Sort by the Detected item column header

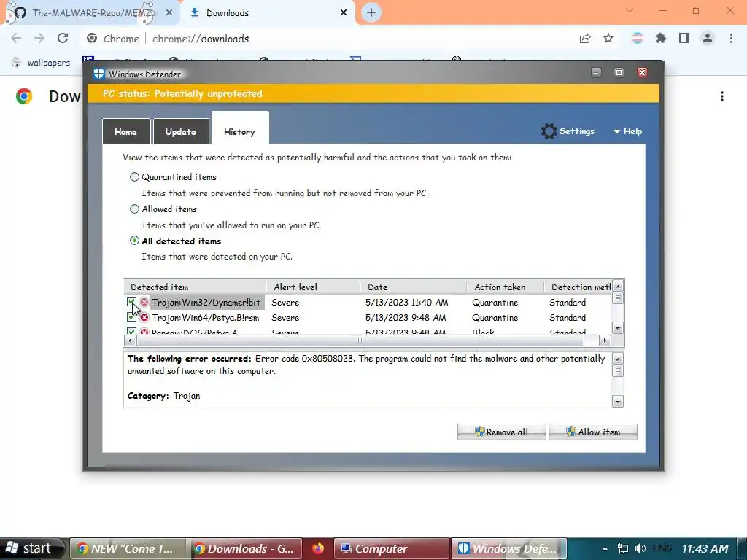195,287
